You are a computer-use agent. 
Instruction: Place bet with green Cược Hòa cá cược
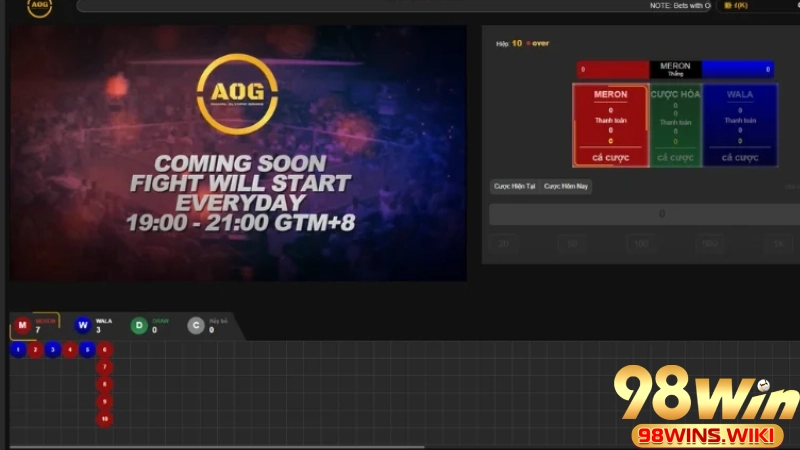point(676,158)
